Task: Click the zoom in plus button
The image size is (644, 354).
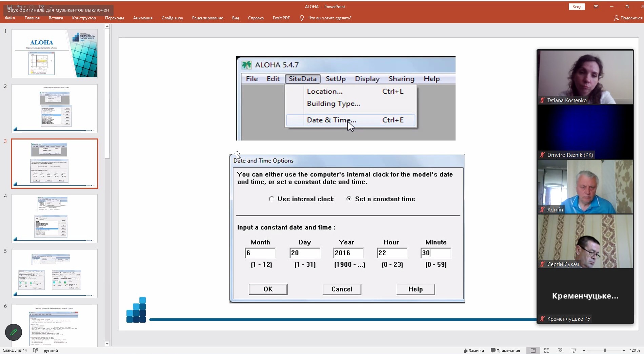Action: [x=624, y=351]
